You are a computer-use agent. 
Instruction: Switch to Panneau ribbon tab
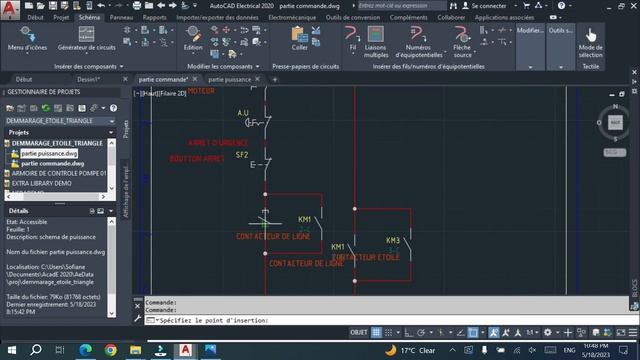(x=121, y=18)
